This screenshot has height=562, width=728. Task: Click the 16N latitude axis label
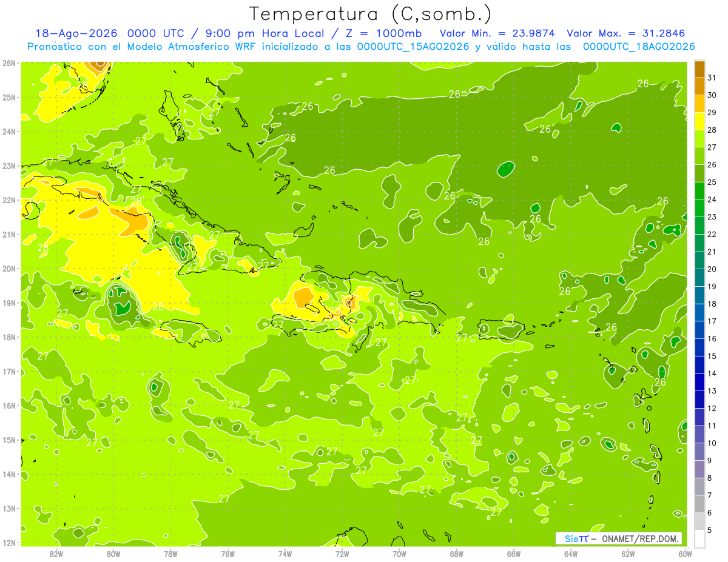8,406
